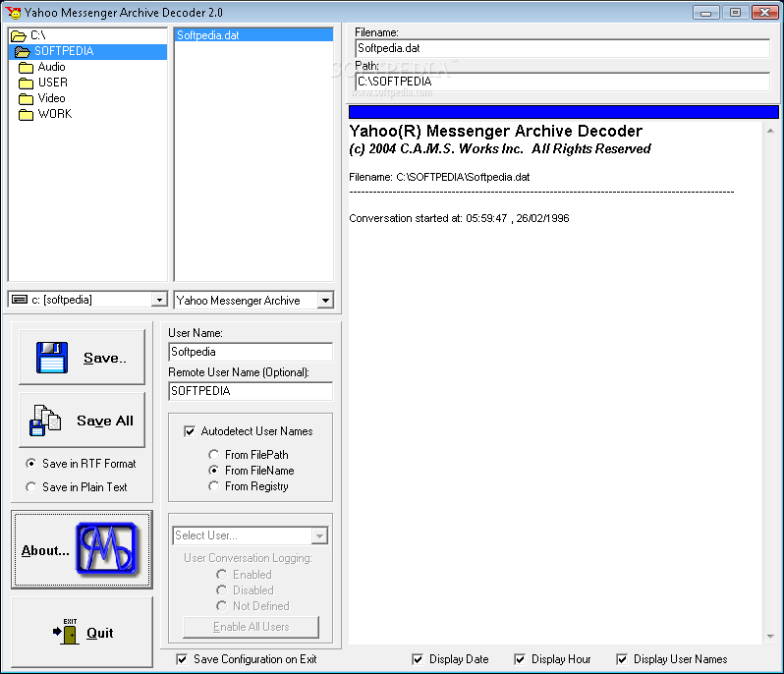Screen dimensions: 784x674
Task: Click the CAMS logo on About button
Action: 106,548
